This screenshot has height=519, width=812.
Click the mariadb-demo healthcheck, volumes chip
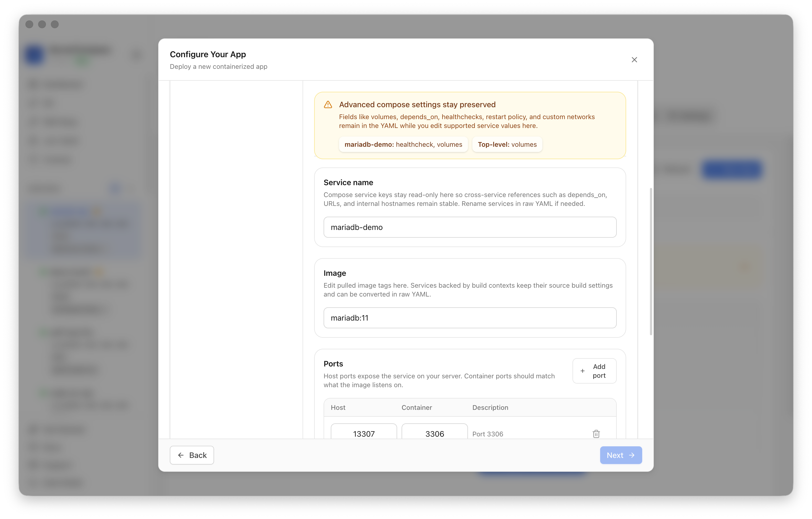pos(403,144)
